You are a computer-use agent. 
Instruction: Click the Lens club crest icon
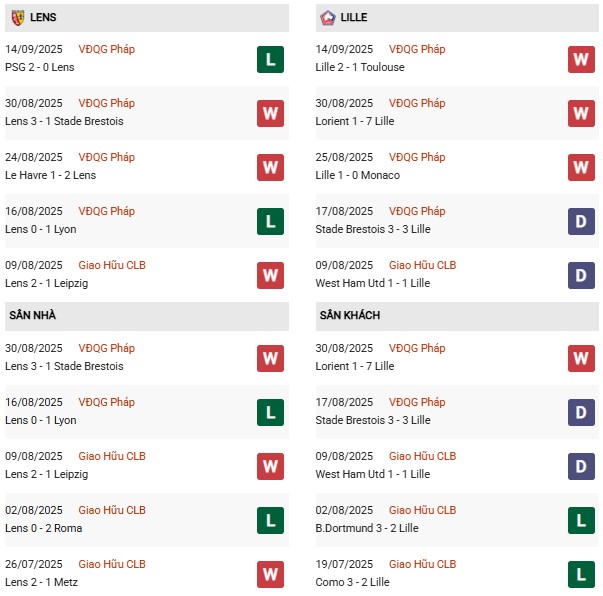click(x=18, y=18)
